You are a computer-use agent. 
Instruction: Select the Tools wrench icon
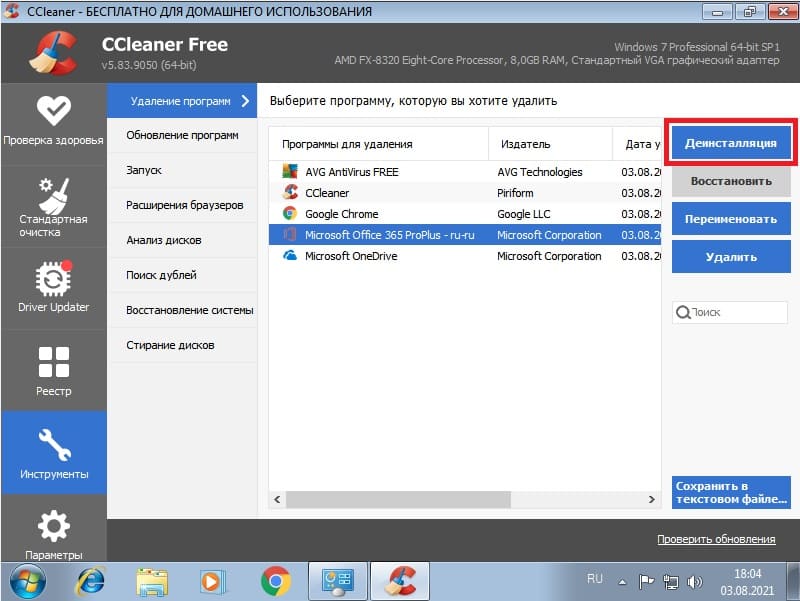pos(54,445)
